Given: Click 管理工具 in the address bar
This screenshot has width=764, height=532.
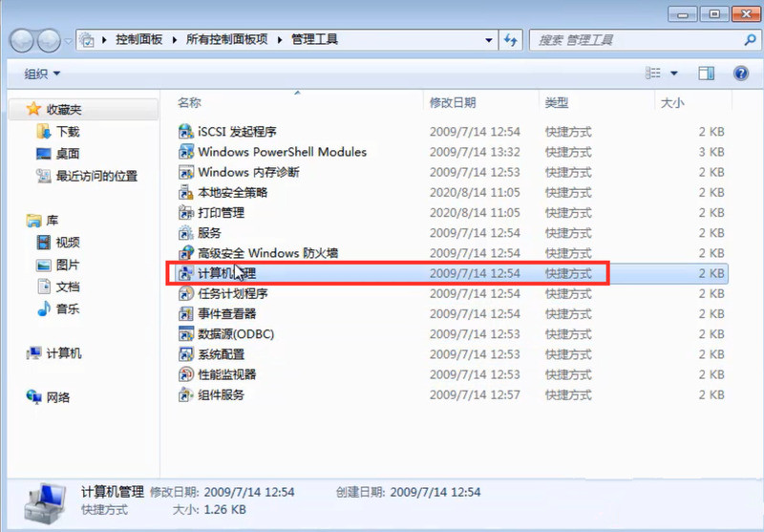Looking at the screenshot, I should [314, 39].
